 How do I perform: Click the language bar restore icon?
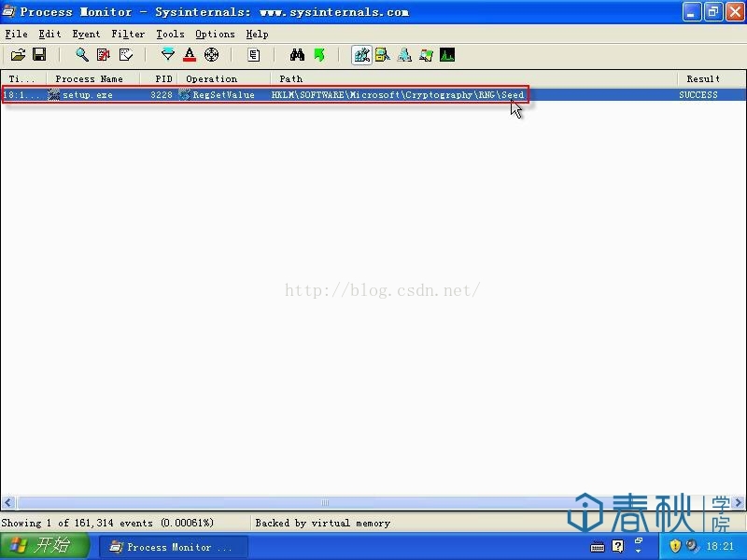click(x=639, y=540)
